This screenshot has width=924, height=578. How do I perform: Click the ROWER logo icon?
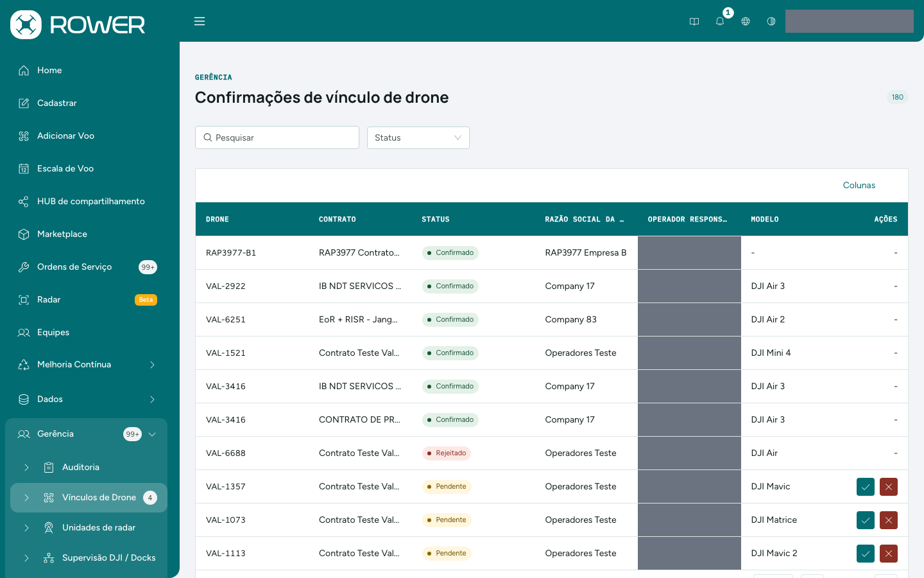[26, 24]
